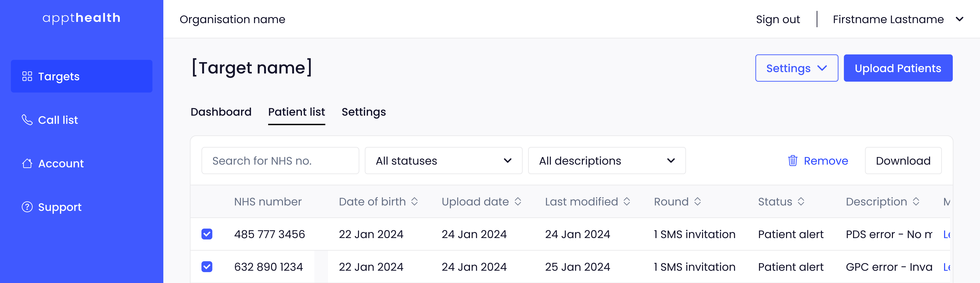Expand the Settings dropdown button
This screenshot has width=980, height=283.
[797, 68]
